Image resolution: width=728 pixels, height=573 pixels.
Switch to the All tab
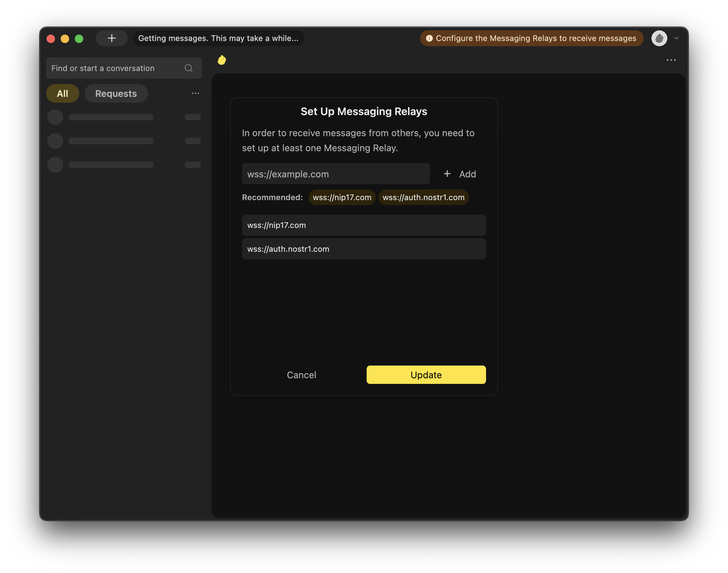click(x=62, y=94)
